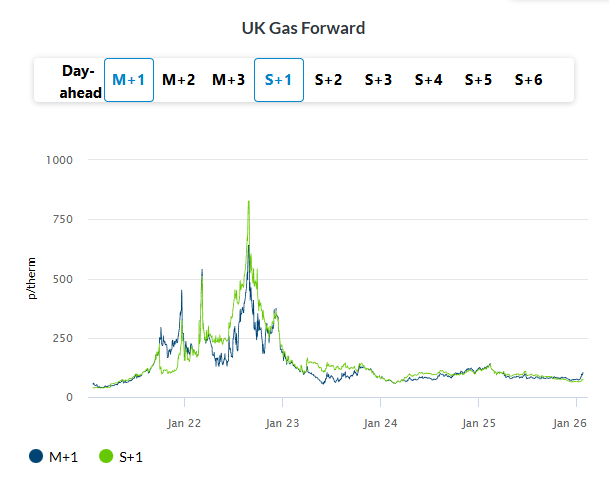Click the Jan 22 x-axis label
Image resolution: width=609 pixels, height=479 pixels.
185,423
